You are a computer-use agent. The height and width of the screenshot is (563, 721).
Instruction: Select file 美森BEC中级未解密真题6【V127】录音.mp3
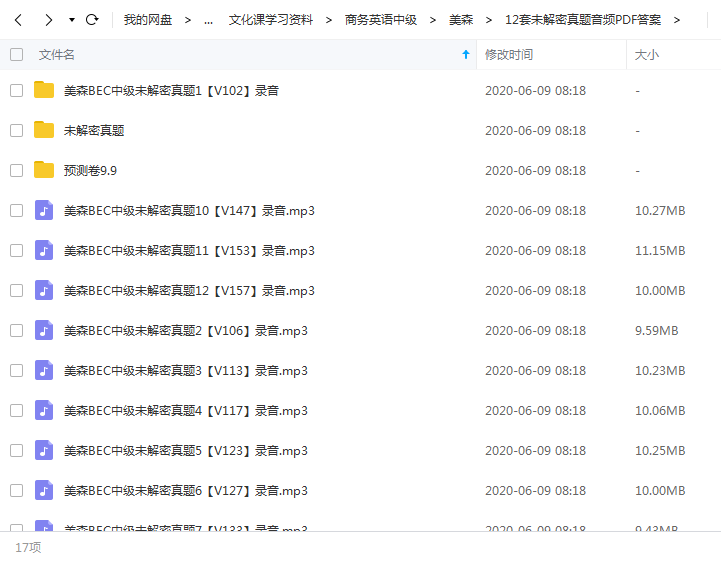[x=186, y=491]
